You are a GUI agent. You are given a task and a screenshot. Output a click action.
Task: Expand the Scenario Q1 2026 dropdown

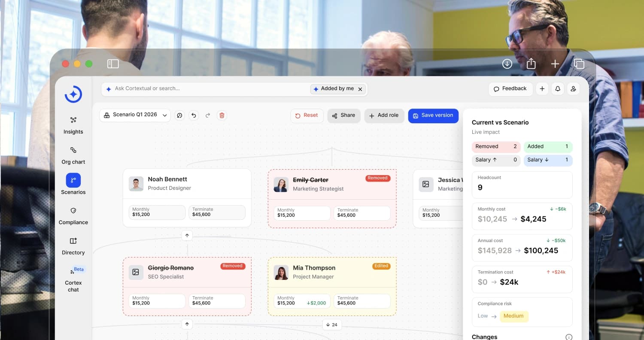point(135,115)
